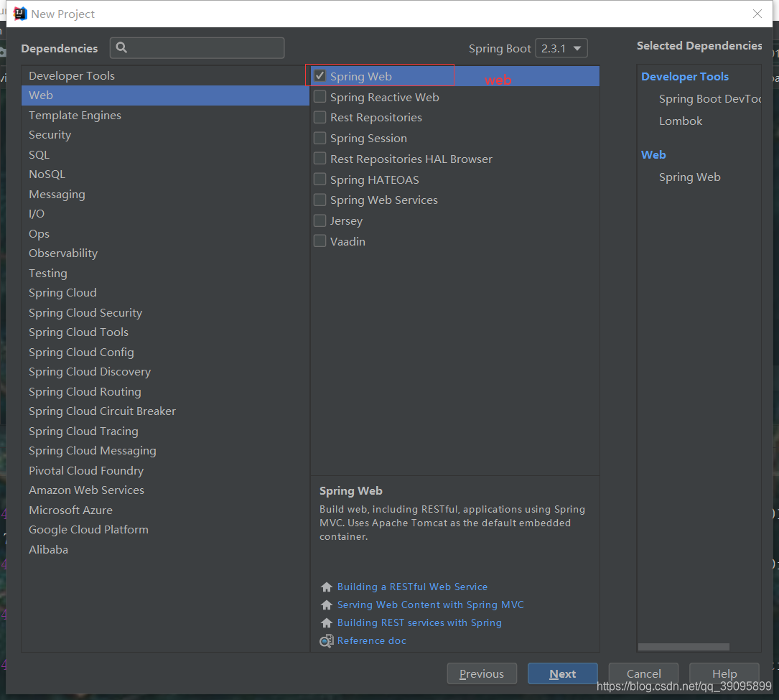779x700 pixels.
Task: Check the Jersey dependency
Action: point(319,220)
